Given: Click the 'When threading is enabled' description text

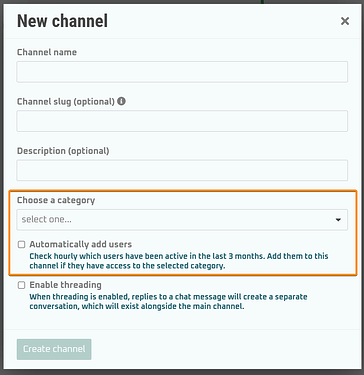Looking at the screenshot, I should pyautogui.click(x=168, y=302).
